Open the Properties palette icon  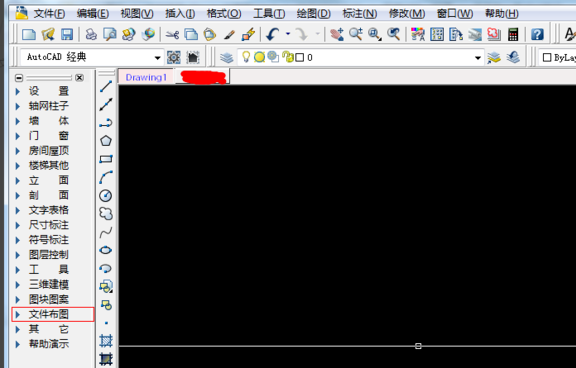coord(418,35)
